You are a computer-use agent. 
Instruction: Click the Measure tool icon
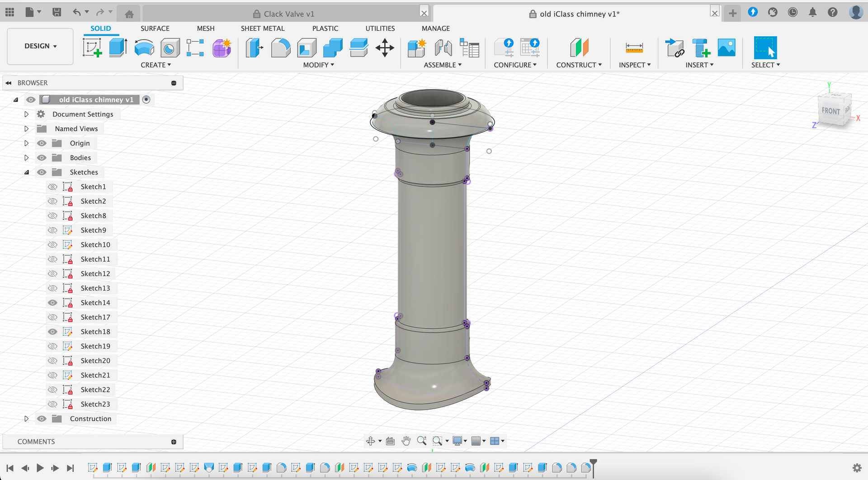[634, 47]
